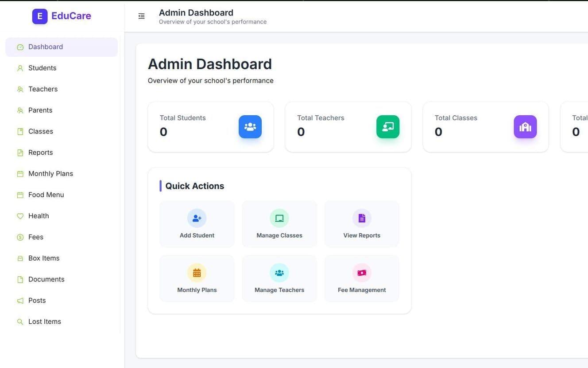
Task: Click the green Total Teachers icon
Action: coord(388,127)
